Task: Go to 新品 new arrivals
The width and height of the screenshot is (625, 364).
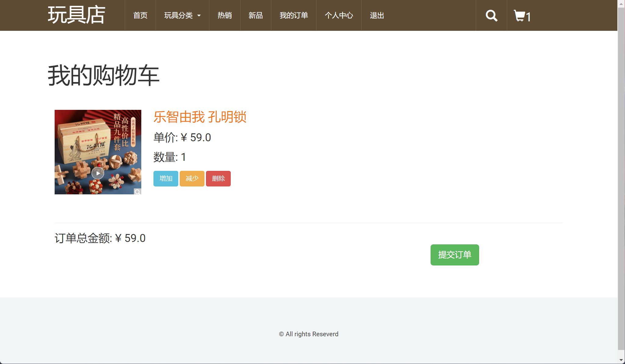Action: (255, 15)
